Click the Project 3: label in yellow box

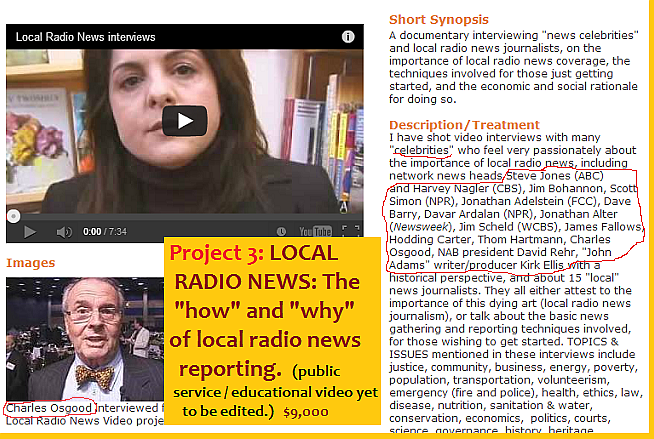pyautogui.click(x=216, y=253)
